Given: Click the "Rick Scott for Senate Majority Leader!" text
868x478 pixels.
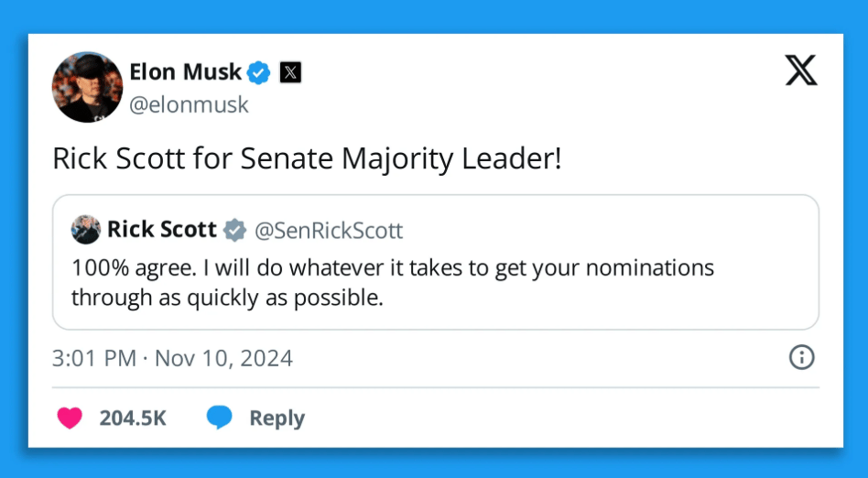Looking at the screenshot, I should tap(307, 158).
